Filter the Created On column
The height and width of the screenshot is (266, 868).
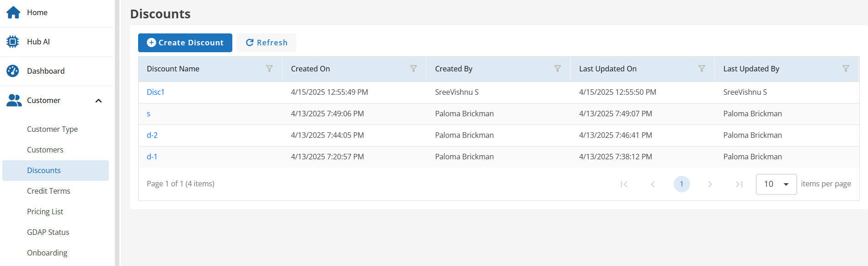point(413,69)
